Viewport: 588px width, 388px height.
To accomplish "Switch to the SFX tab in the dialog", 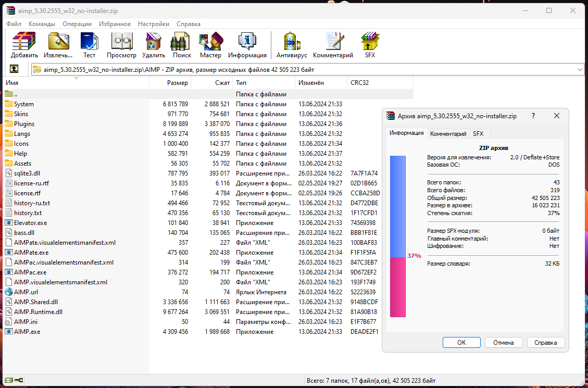I will pyautogui.click(x=478, y=133).
